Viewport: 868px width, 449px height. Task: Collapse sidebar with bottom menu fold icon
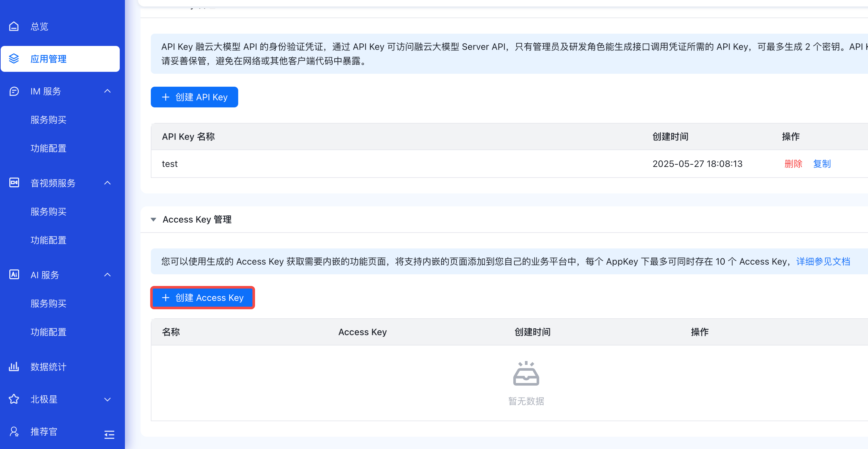point(109,434)
